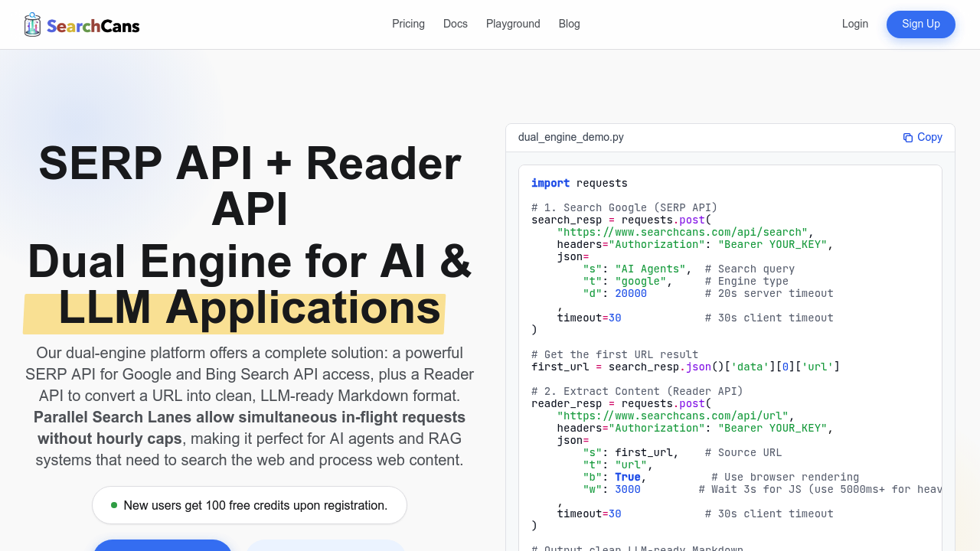Click the bold Parallel Search Lanes text
This screenshot has height=551, width=980.
pyautogui.click(x=249, y=417)
